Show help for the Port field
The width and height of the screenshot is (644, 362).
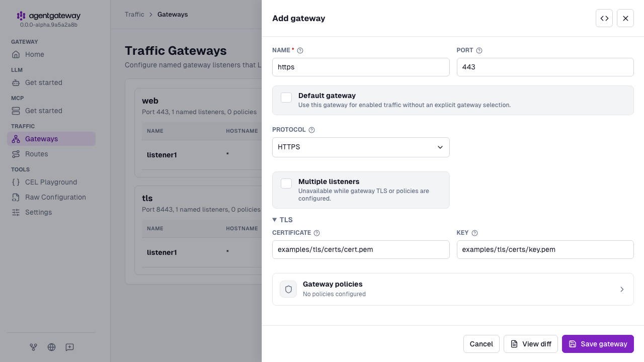(x=479, y=50)
